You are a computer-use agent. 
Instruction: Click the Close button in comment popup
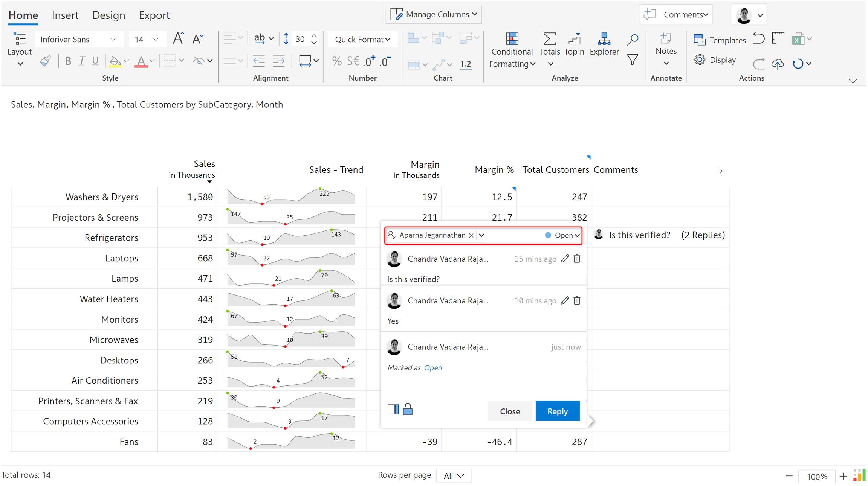tap(510, 411)
